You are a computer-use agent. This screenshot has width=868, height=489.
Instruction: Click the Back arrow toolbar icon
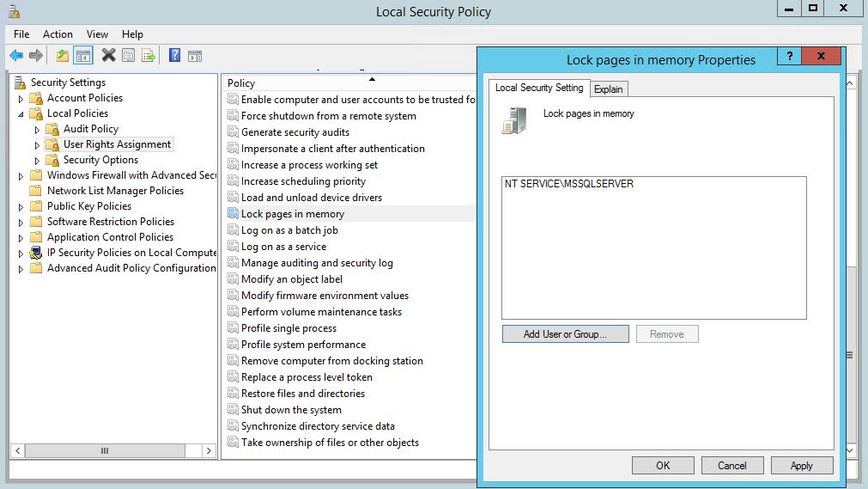(x=16, y=56)
